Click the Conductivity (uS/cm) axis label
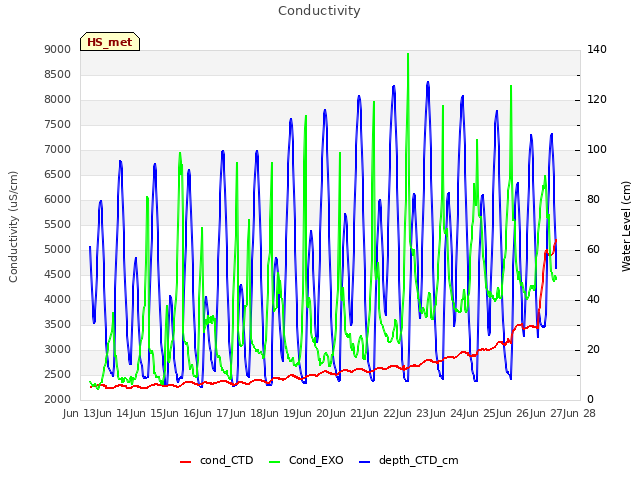The height and width of the screenshot is (480, 640). tap(13, 227)
